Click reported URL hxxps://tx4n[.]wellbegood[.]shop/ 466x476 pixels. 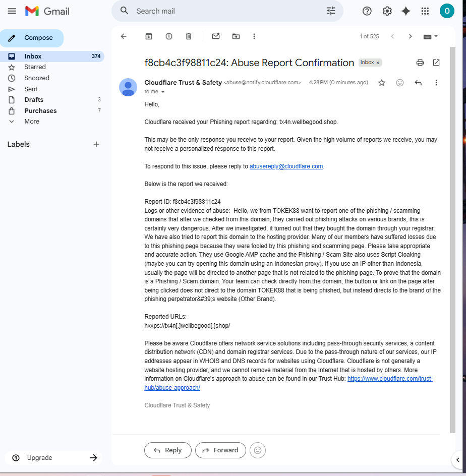click(x=187, y=326)
